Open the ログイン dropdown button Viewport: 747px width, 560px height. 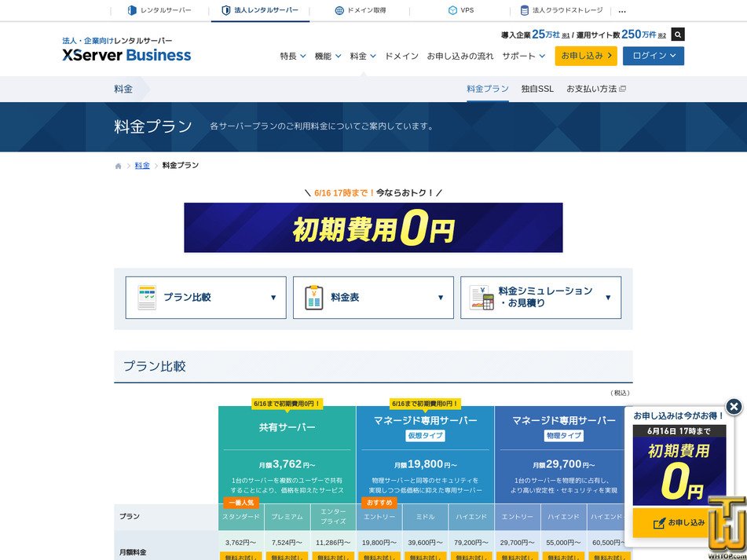pyautogui.click(x=654, y=56)
